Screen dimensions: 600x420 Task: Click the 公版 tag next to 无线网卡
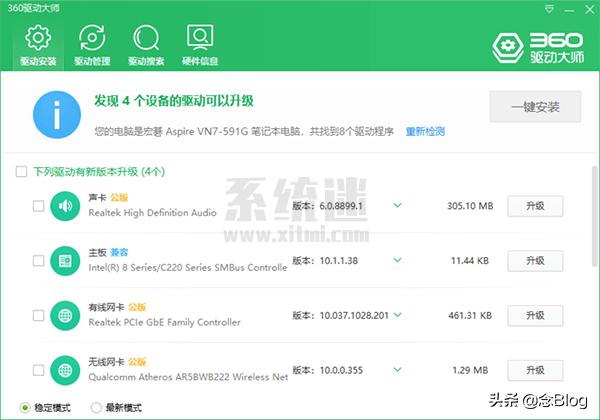pos(137,362)
